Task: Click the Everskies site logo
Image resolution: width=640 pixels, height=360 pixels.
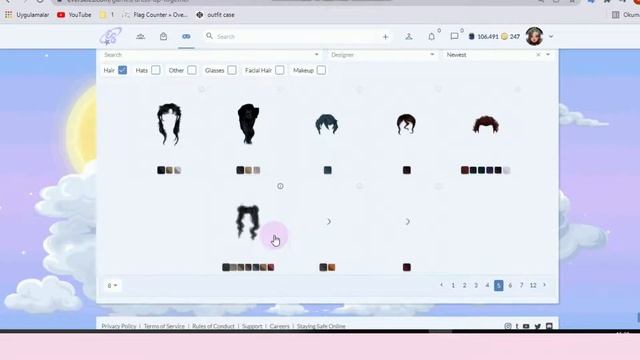Action: pyautogui.click(x=110, y=36)
